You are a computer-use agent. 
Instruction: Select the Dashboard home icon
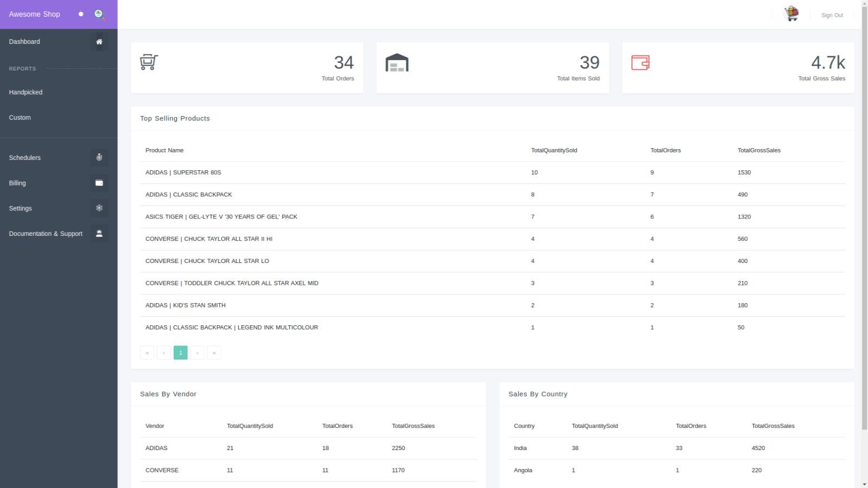99,41
